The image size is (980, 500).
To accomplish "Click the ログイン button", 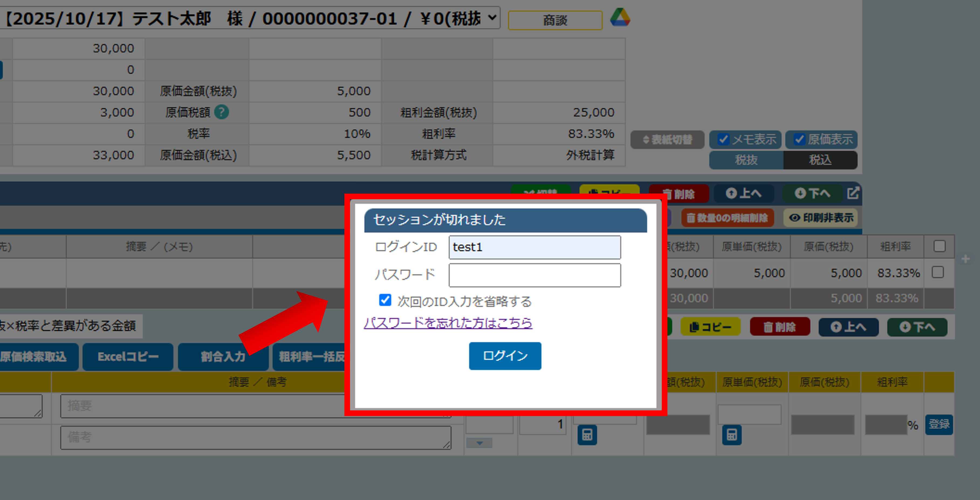I will click(505, 356).
